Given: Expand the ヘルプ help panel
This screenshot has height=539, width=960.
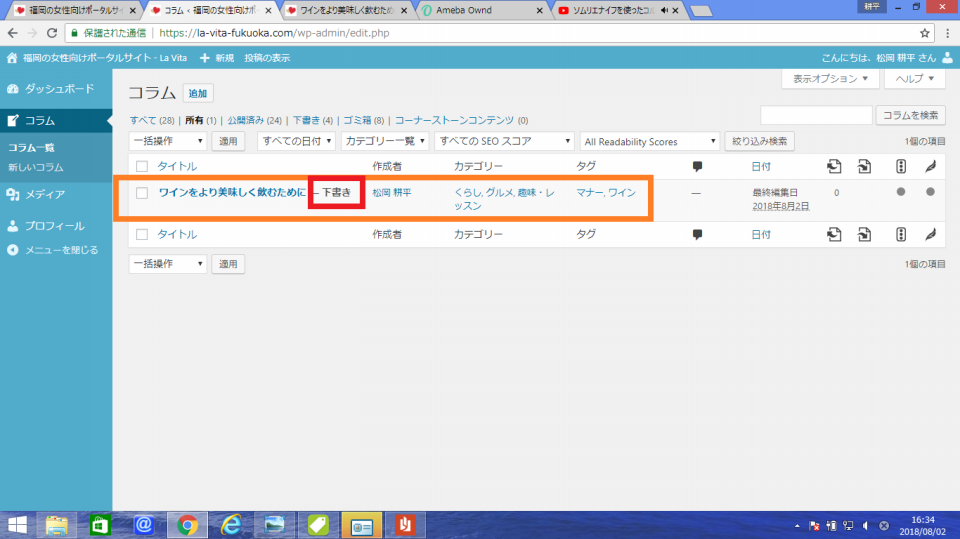Looking at the screenshot, I should [915, 78].
